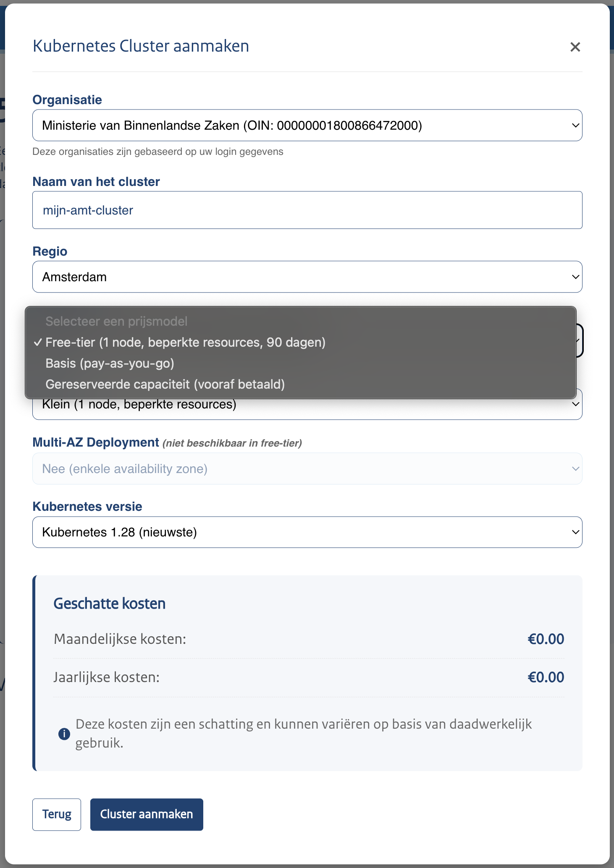Image resolution: width=614 pixels, height=868 pixels.
Task: Click the chevron arrow on Regio select
Action: point(575,277)
